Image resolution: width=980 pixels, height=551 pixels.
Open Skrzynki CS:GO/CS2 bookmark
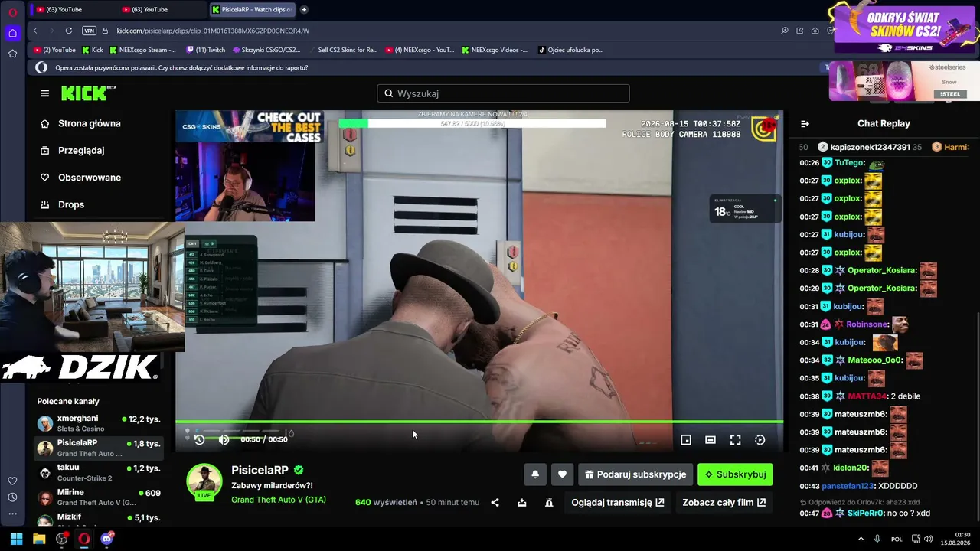coord(266,50)
